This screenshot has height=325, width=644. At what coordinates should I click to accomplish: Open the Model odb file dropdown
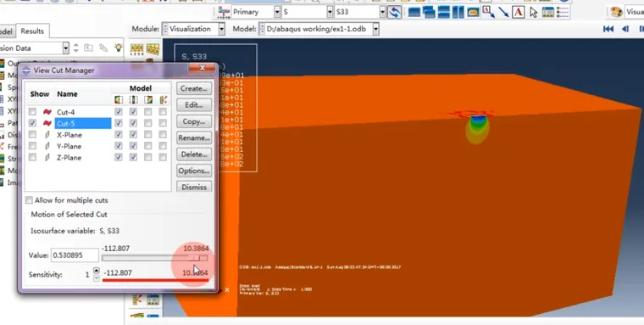coord(375,29)
